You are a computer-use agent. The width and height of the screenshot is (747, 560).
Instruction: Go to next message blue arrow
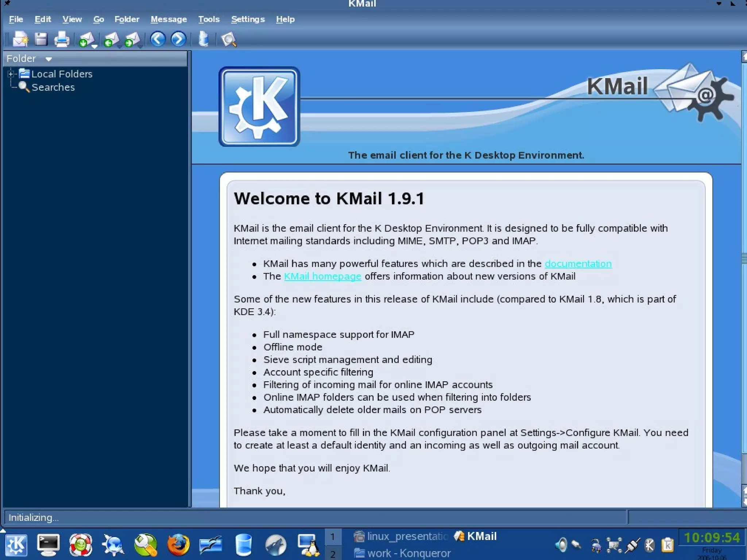pos(179,39)
